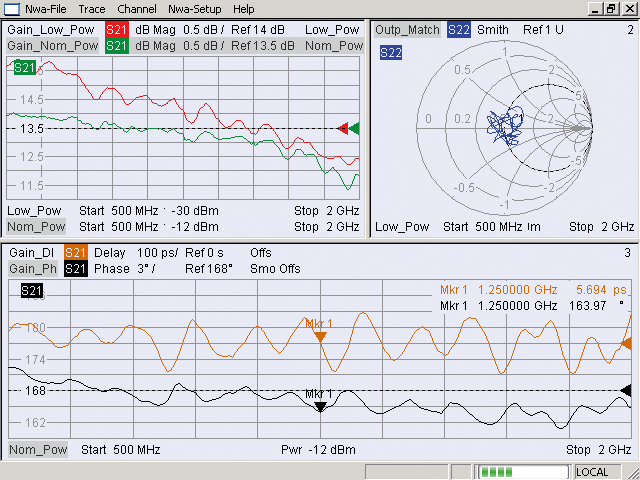Image resolution: width=640 pixels, height=480 pixels.
Task: Click the LOCAL status bar indicator
Action: (x=592, y=472)
